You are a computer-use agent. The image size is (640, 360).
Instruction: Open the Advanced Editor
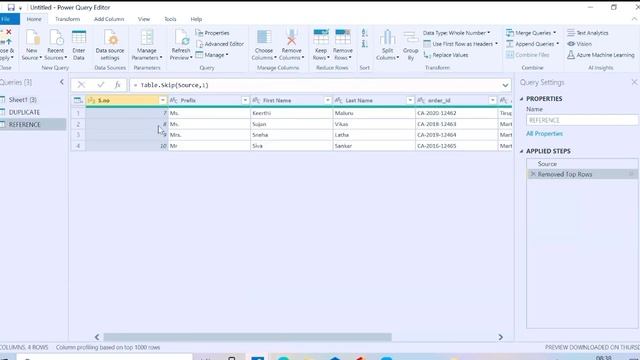point(220,44)
